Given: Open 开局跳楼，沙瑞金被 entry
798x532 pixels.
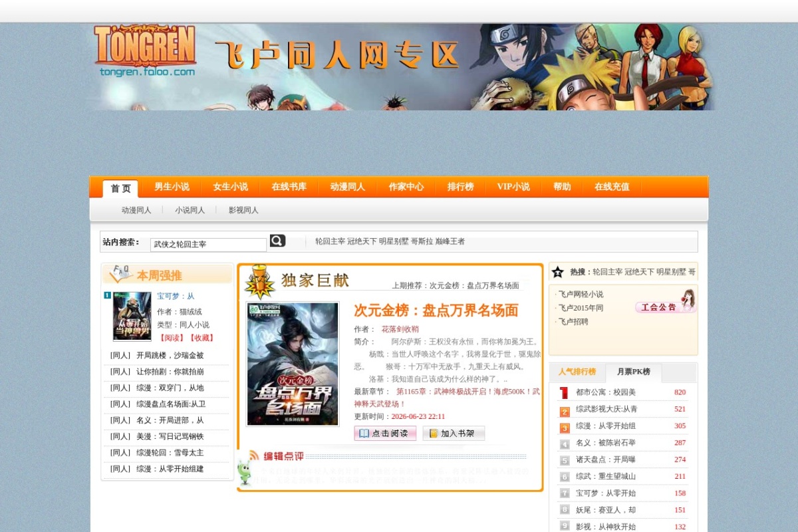Looking at the screenshot, I should [x=170, y=356].
